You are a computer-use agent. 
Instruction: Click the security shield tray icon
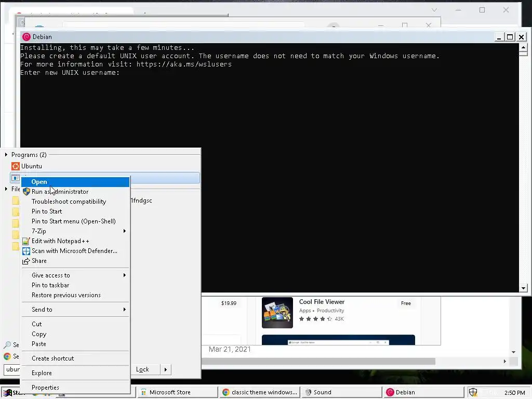473,392
